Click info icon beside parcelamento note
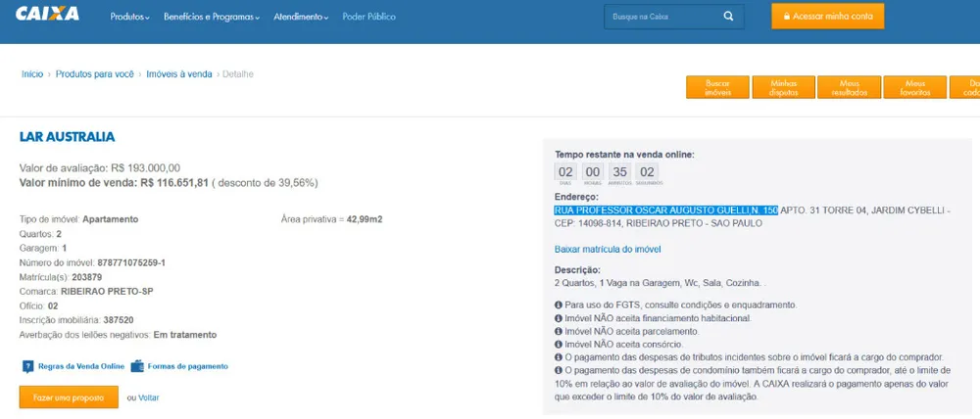Screen dimensions: 980x419 (x=559, y=332)
